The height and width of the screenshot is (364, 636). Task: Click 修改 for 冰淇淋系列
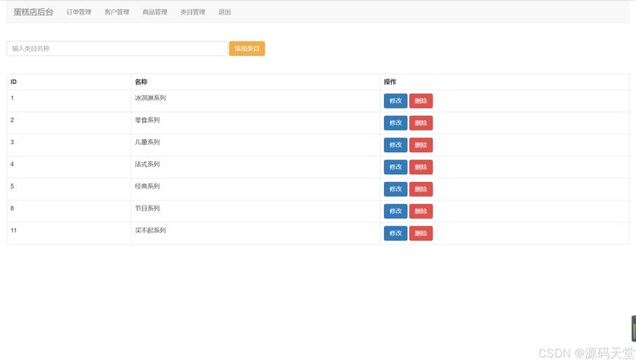(x=396, y=101)
